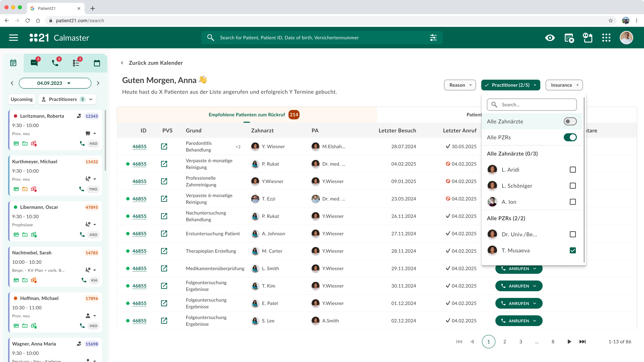Disable the Alle PZRs toggle

570,137
